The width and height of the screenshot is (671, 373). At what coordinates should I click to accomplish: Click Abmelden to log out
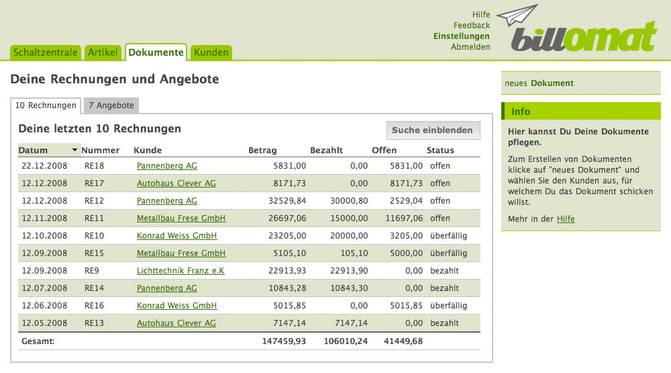(470, 47)
